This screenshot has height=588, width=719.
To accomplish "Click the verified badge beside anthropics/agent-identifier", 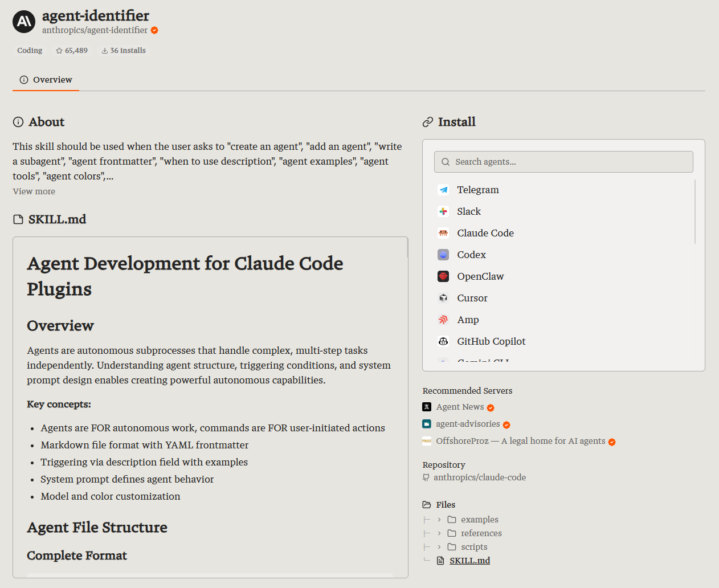I will (x=154, y=30).
